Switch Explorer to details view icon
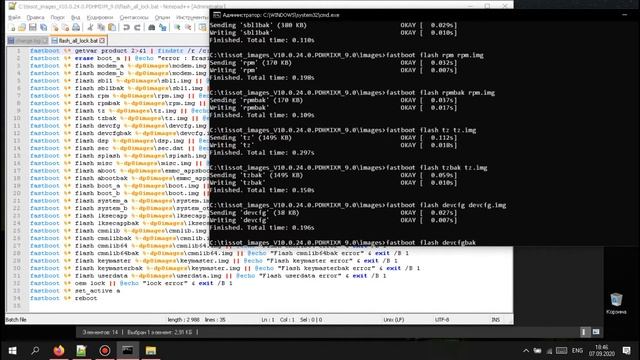The height and width of the screenshot is (360, 640). tap(584, 332)
